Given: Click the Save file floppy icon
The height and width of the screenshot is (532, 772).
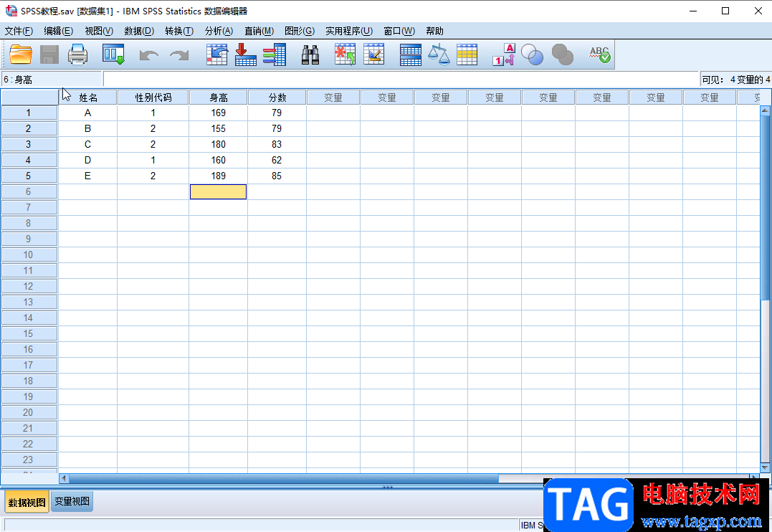Looking at the screenshot, I should pyautogui.click(x=49, y=54).
